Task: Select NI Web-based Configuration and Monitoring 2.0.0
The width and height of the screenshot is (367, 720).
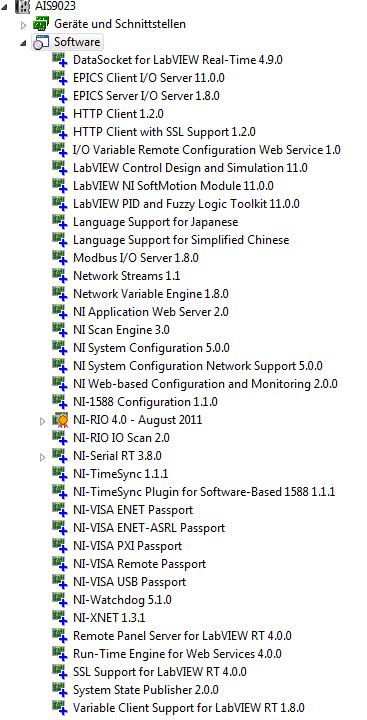Action: (x=205, y=384)
